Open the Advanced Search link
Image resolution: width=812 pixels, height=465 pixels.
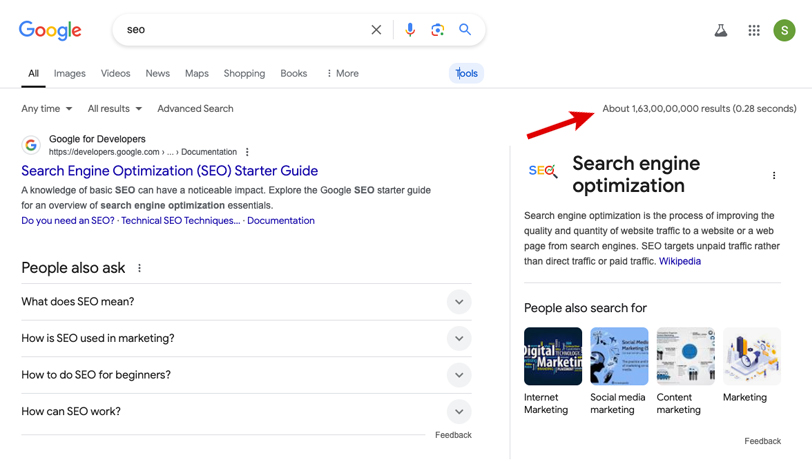click(195, 109)
